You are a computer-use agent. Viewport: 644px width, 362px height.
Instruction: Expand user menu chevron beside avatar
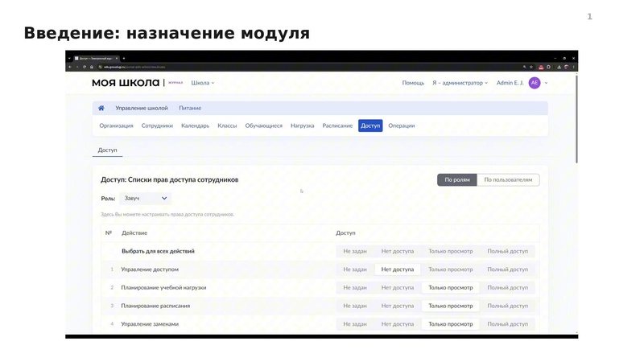[547, 83]
